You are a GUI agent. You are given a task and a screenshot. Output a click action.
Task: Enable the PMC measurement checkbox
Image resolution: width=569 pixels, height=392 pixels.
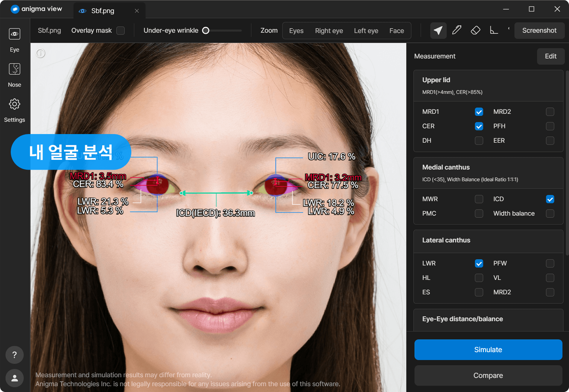coord(479,214)
